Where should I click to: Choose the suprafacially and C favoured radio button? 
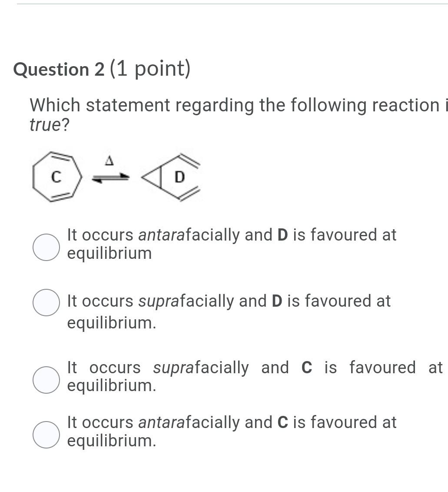(x=46, y=380)
